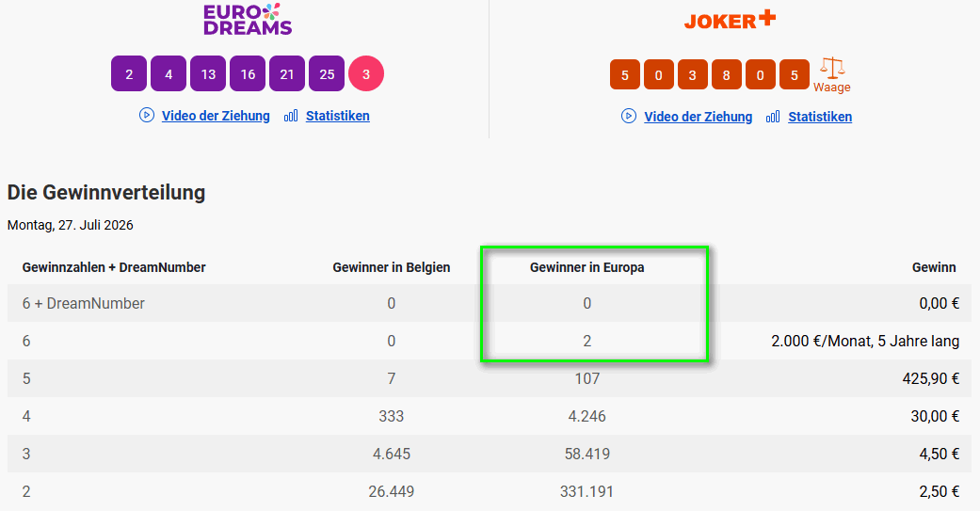Click the pink DreamNumber 3 ball
980x511 pixels.
click(366, 73)
